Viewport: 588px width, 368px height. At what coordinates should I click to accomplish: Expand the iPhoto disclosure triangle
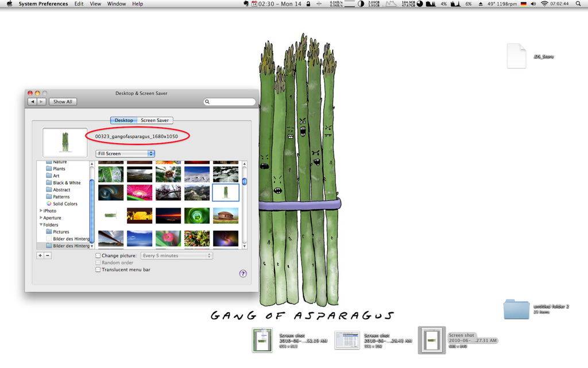point(41,210)
